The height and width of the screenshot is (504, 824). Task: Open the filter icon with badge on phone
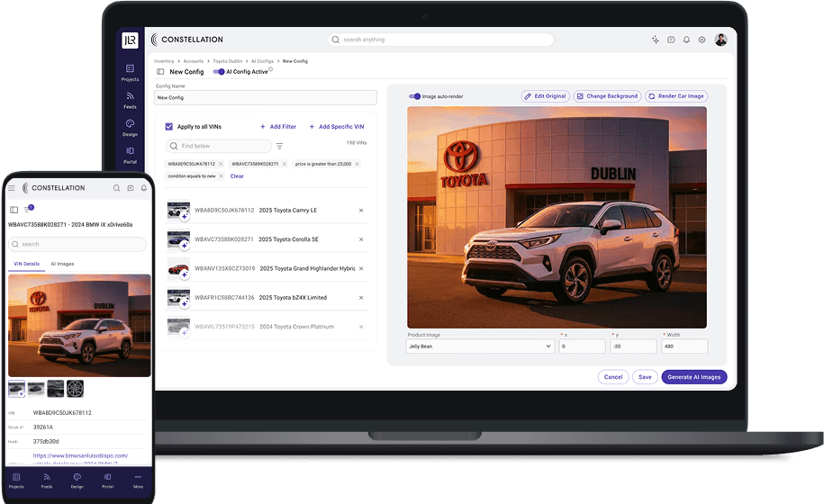28,209
